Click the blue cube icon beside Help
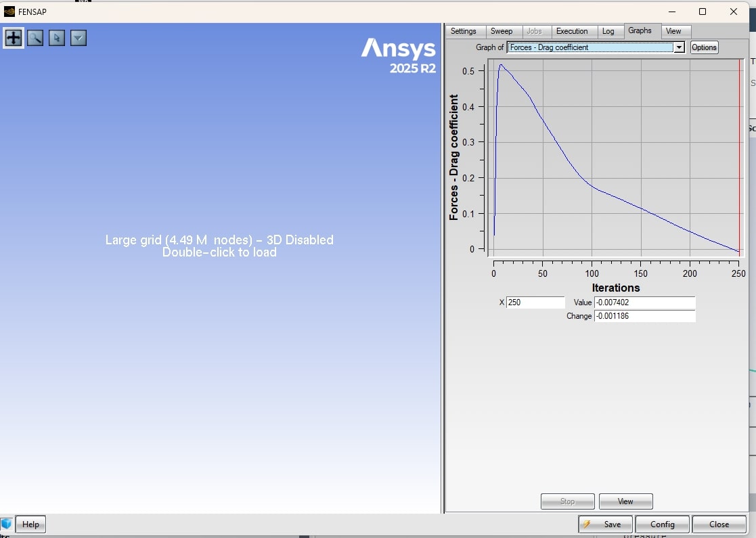 point(7,524)
